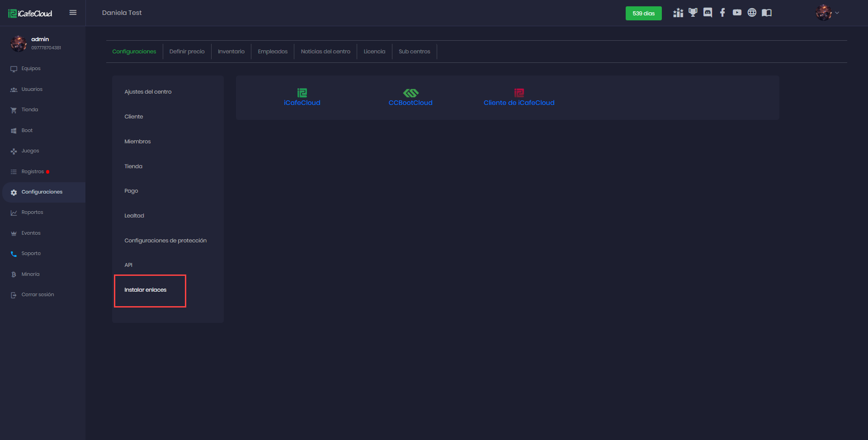Click the Minería bitcoin icon
This screenshot has width=868, height=440.
14,274
